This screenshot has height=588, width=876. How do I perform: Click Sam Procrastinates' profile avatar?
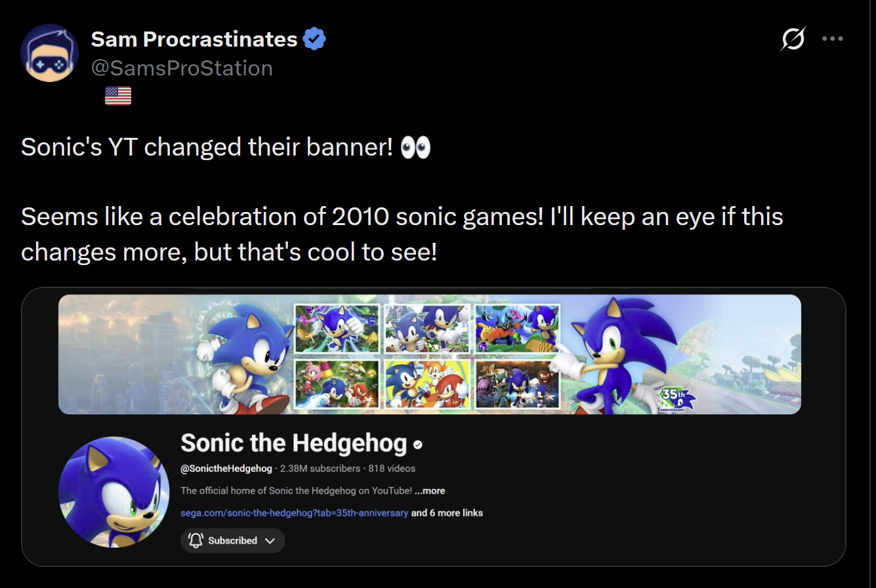[50, 52]
